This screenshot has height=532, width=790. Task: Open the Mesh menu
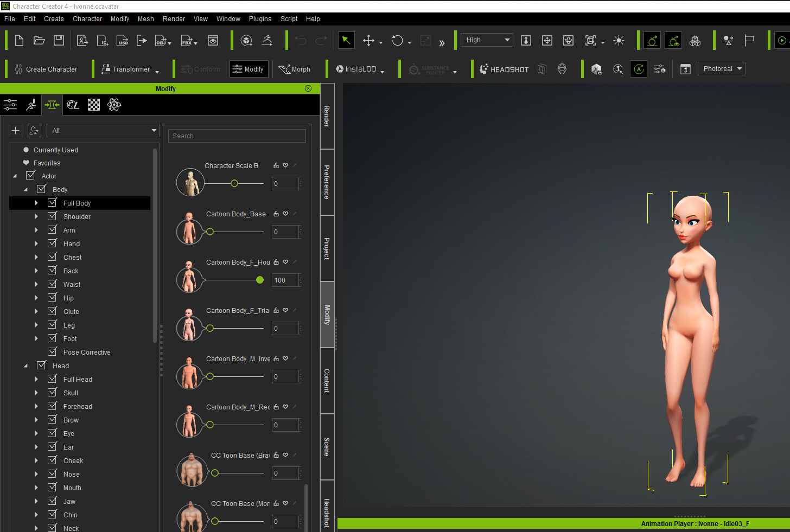[x=146, y=18]
